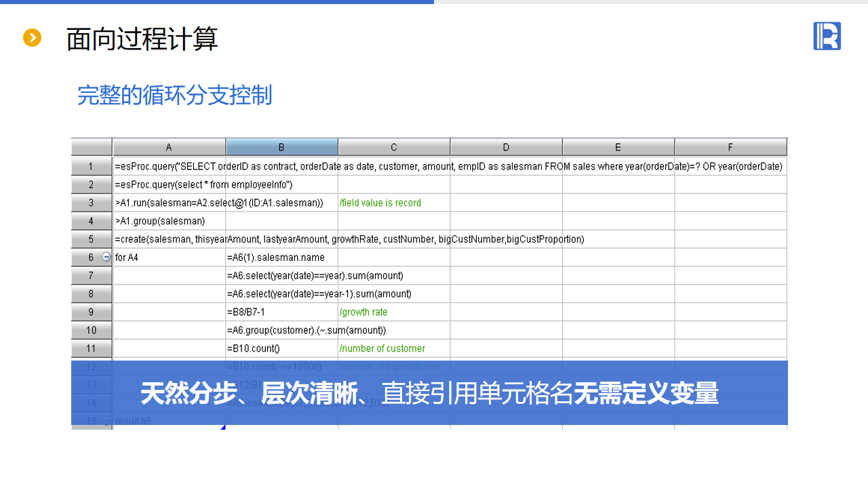This screenshot has width=868, height=488.
Task: Click the subtitle '完整的循环分支控制'
Action: [174, 96]
